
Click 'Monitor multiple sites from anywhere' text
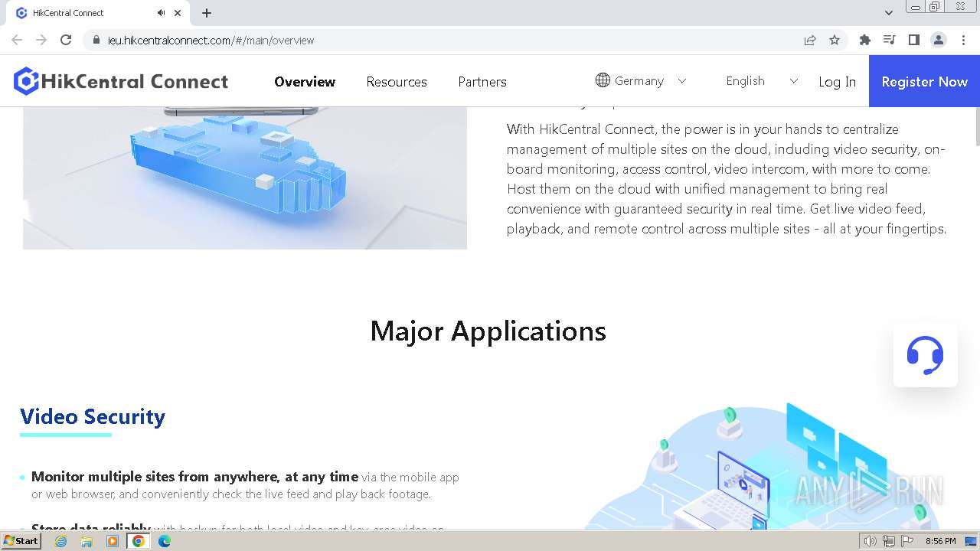(x=194, y=477)
